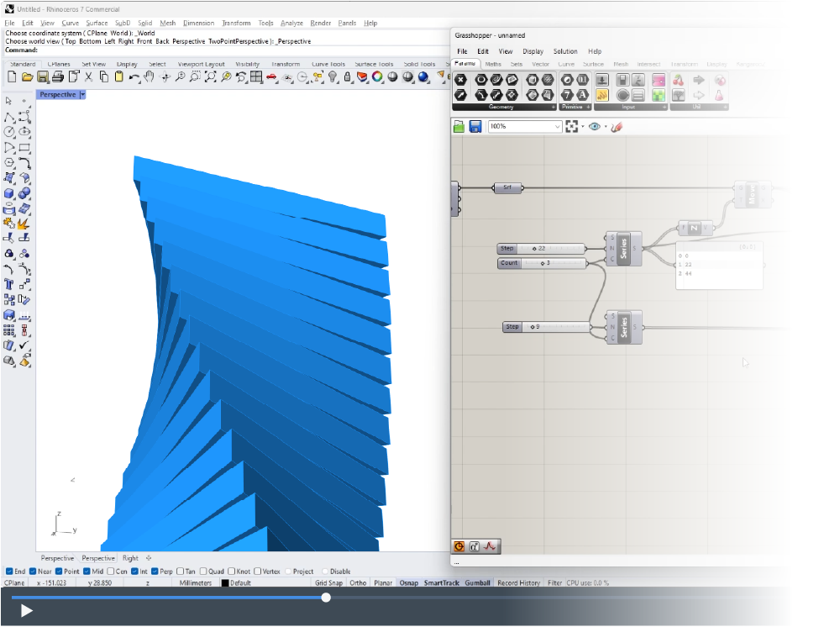840x627 pixels.
Task: Open a definition with Grasshopper's folder icon
Action: point(459,126)
